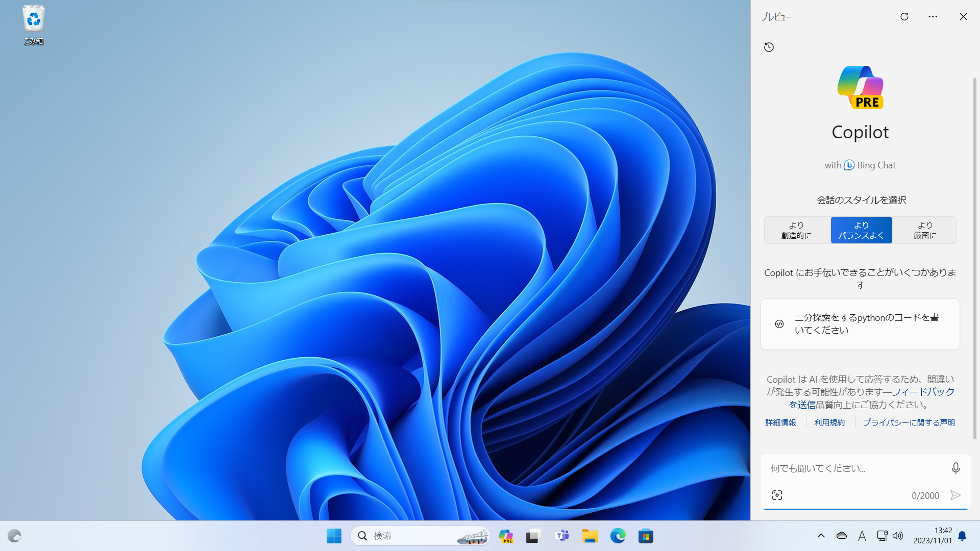Click the 利用規約 terms of use

pos(829,422)
